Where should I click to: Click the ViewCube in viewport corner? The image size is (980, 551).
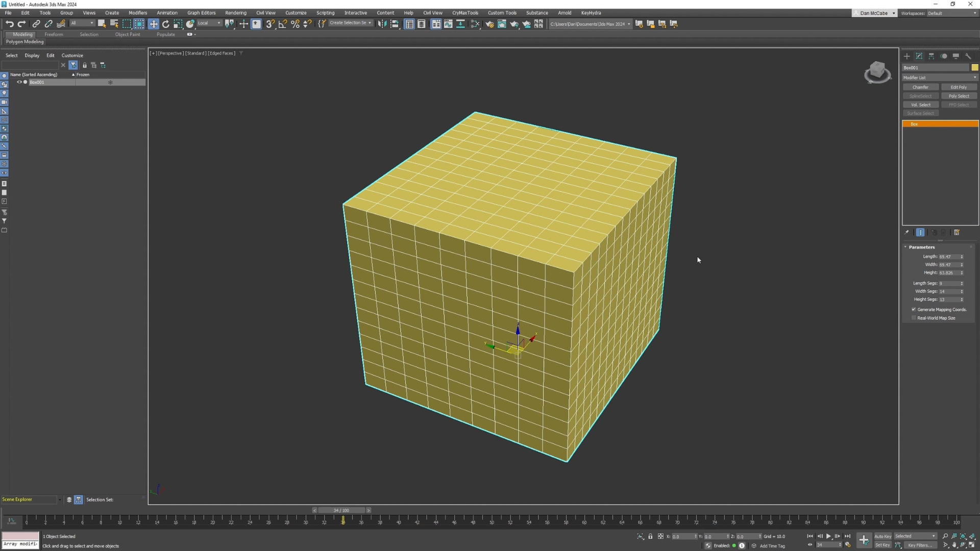pyautogui.click(x=877, y=72)
